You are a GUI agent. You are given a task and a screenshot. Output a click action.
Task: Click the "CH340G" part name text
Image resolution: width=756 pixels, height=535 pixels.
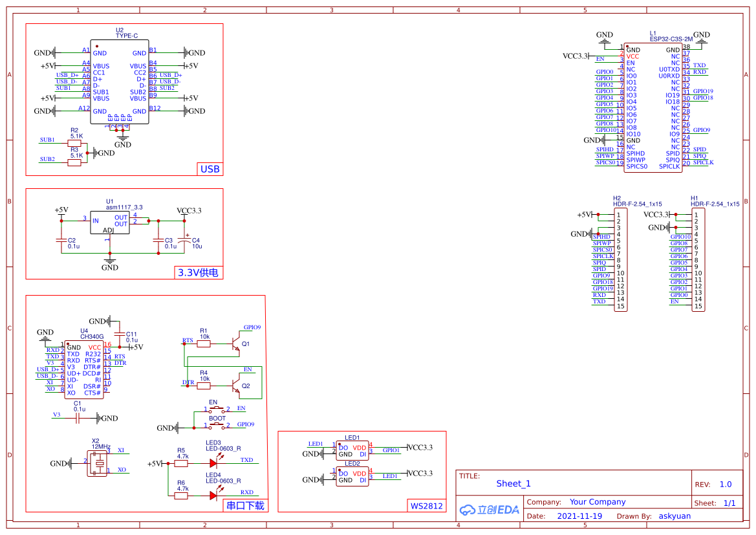click(92, 337)
